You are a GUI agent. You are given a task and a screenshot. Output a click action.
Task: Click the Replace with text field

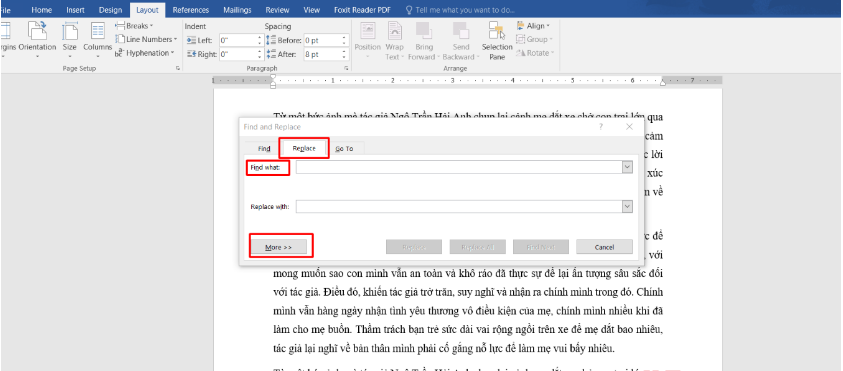coord(459,206)
